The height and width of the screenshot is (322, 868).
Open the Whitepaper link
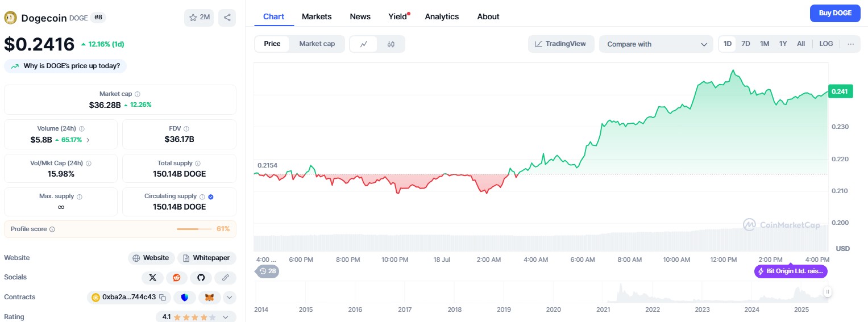[207, 258]
